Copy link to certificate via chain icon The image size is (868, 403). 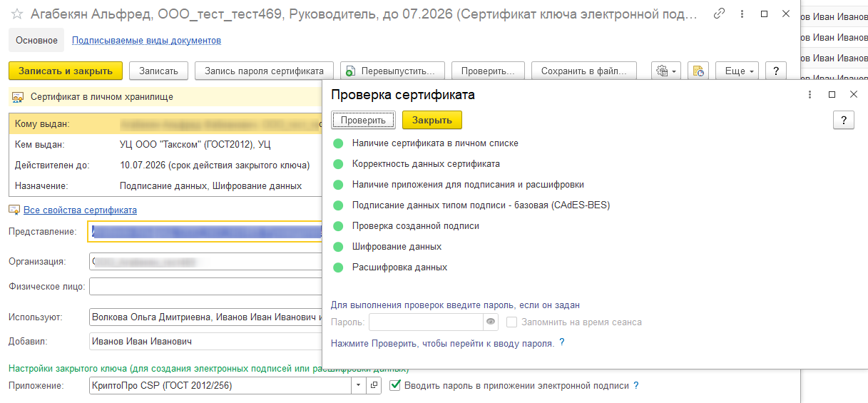coord(720,14)
